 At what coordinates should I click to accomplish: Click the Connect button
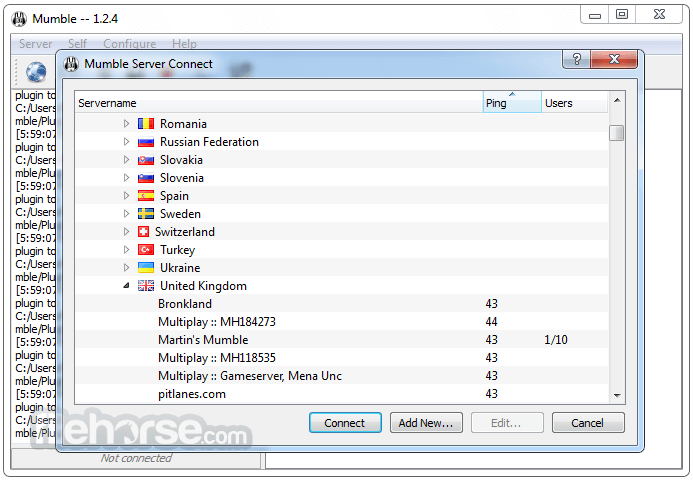point(345,423)
